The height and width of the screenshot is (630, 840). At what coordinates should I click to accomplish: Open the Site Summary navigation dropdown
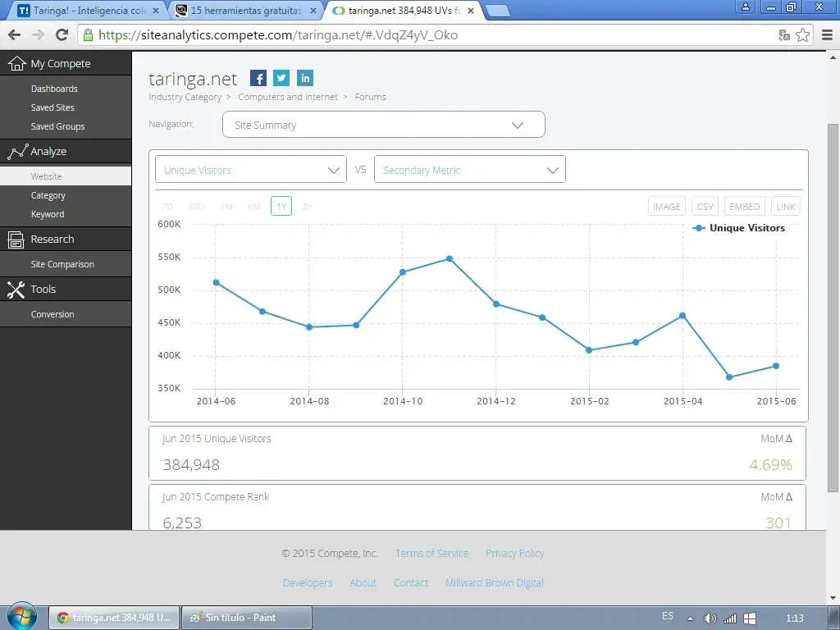click(x=384, y=125)
